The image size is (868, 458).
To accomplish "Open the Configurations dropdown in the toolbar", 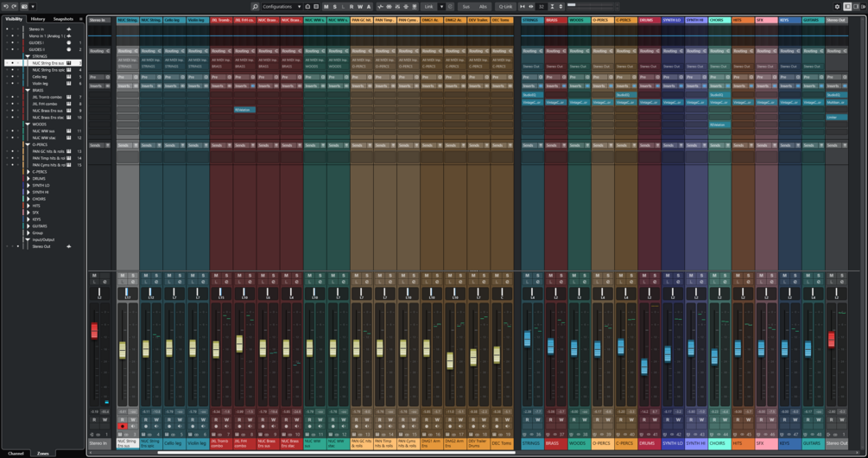I will (282, 7).
